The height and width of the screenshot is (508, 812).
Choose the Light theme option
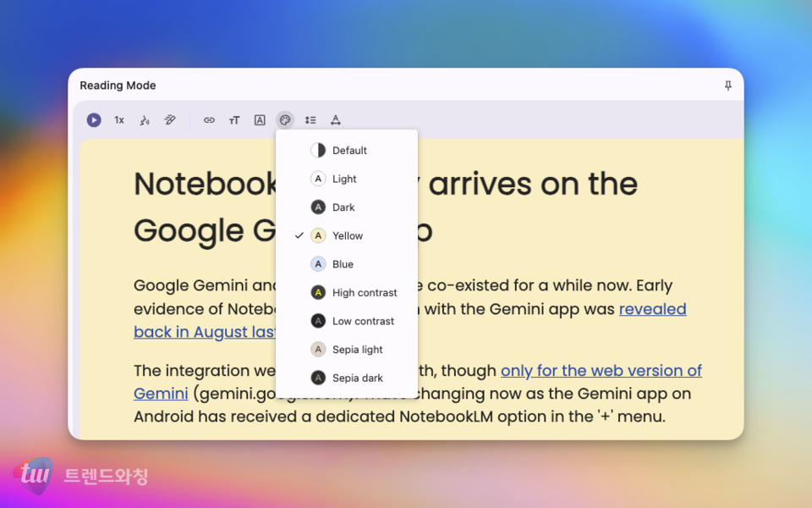pos(344,179)
